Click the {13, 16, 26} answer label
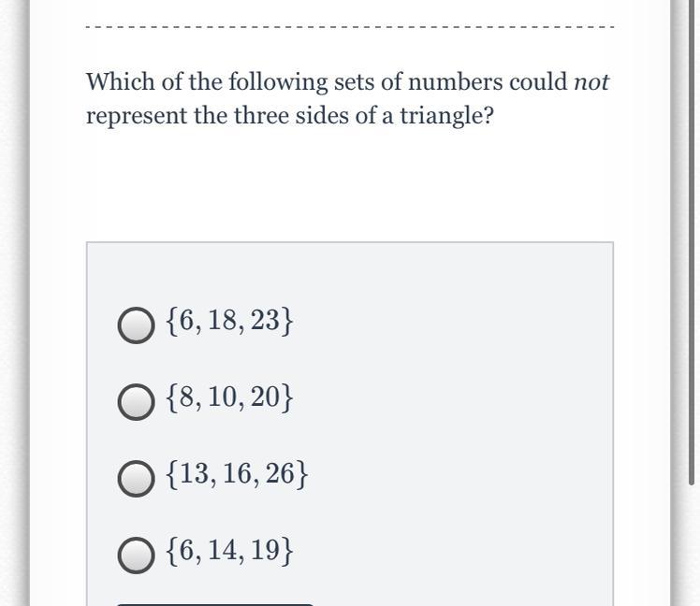The height and width of the screenshot is (606, 700). (x=237, y=473)
